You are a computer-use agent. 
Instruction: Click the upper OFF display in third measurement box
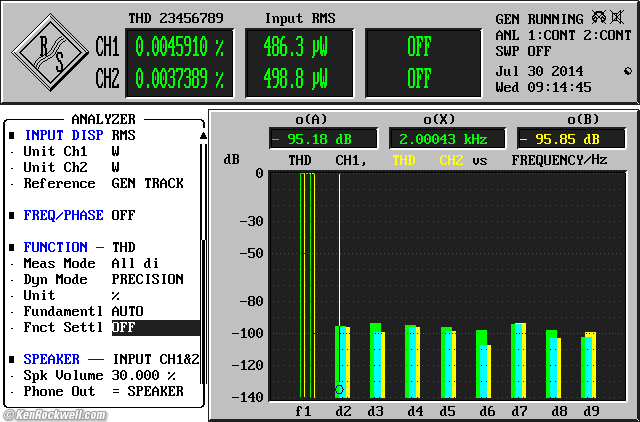419,47
